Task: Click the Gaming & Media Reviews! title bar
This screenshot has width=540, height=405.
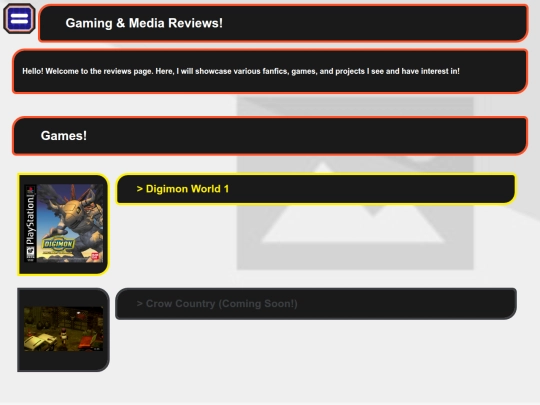Action: [x=283, y=23]
